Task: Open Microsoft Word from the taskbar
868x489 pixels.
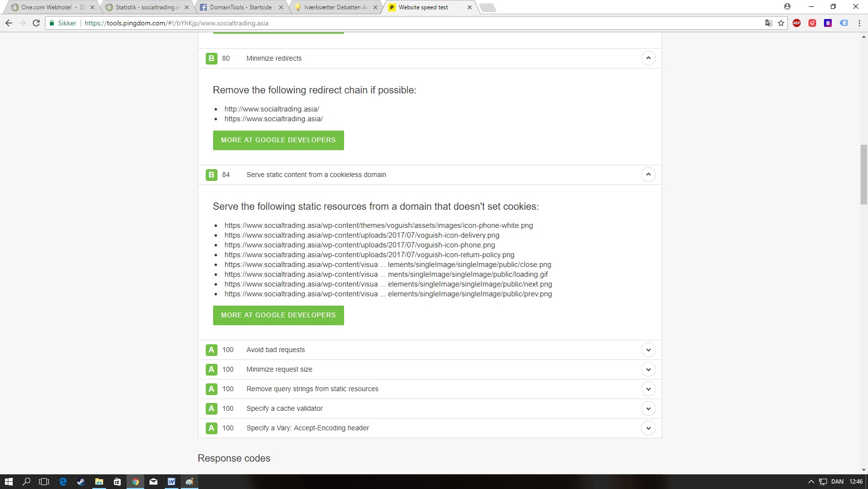Action: click(x=172, y=482)
